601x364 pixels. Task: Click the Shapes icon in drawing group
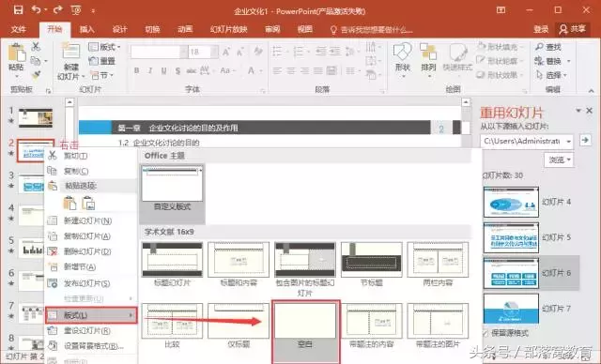(x=403, y=52)
